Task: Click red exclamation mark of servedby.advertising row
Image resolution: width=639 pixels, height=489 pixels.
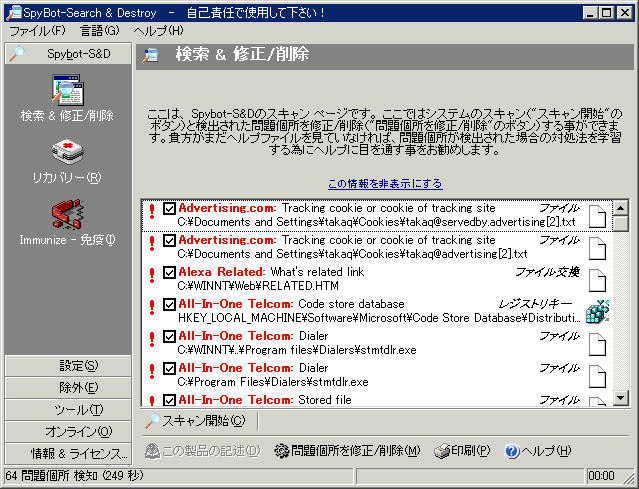Action: (x=152, y=211)
